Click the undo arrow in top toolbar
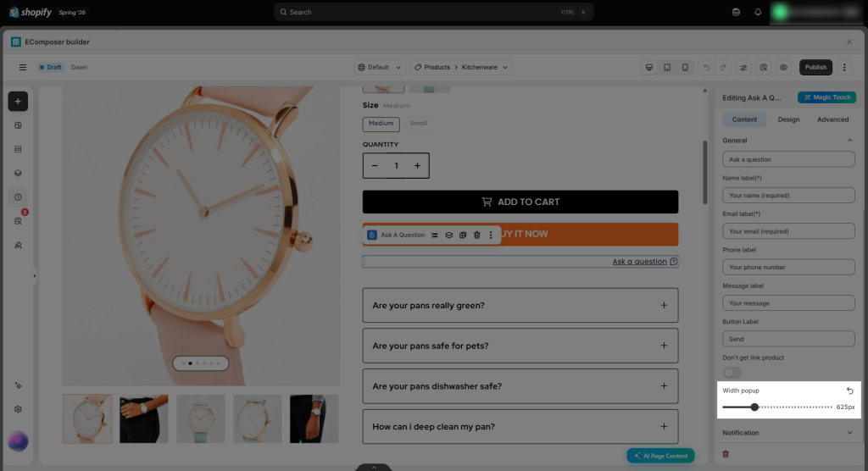Viewport: 868px width, 471px height. pos(706,68)
